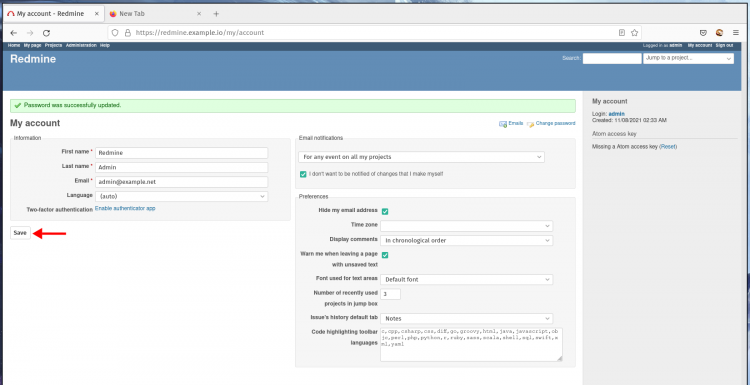750x385 pixels.
Task: Open the Pocket icon in toolbar
Action: [x=703, y=33]
